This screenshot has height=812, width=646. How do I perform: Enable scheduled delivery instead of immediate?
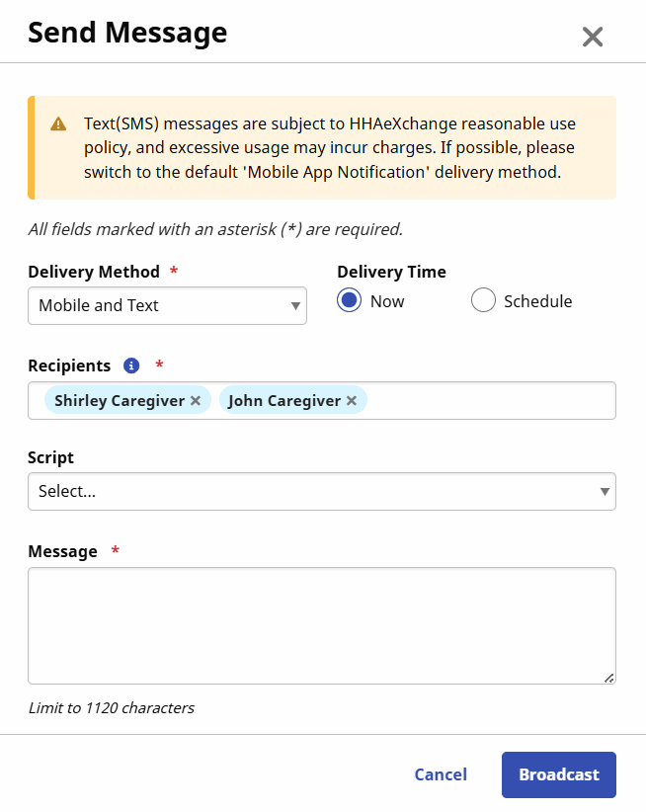point(483,300)
